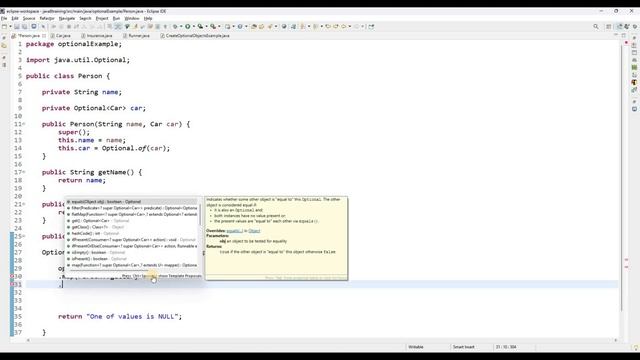640x360 pixels.
Task: Click the Forward navigation arrow icon
Action: [356, 27]
